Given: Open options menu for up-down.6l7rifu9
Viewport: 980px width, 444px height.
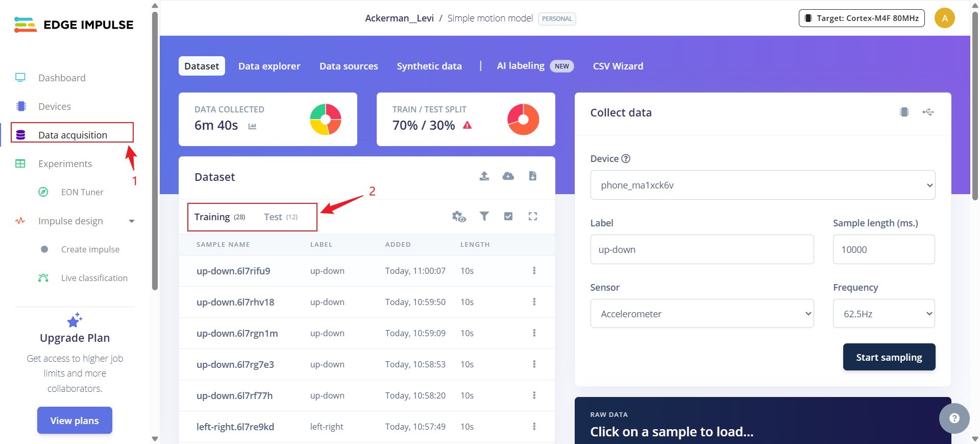Looking at the screenshot, I should 534,271.
